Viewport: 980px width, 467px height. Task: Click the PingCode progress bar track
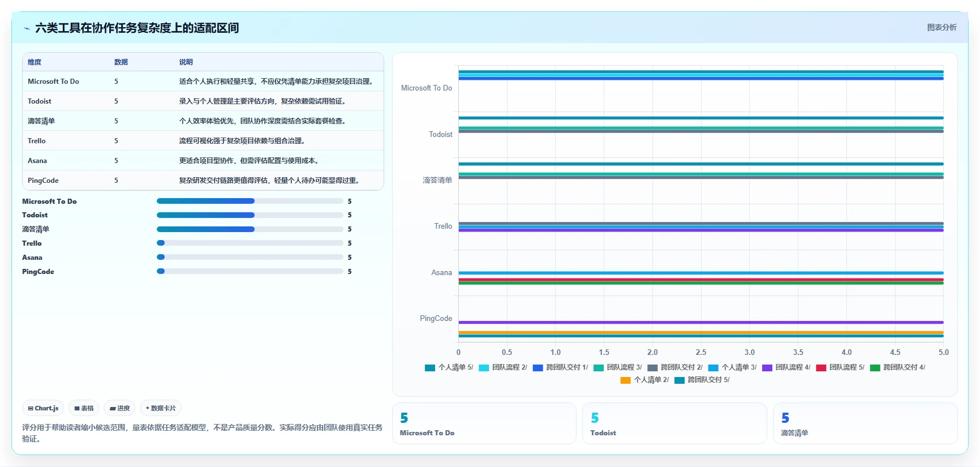250,271
